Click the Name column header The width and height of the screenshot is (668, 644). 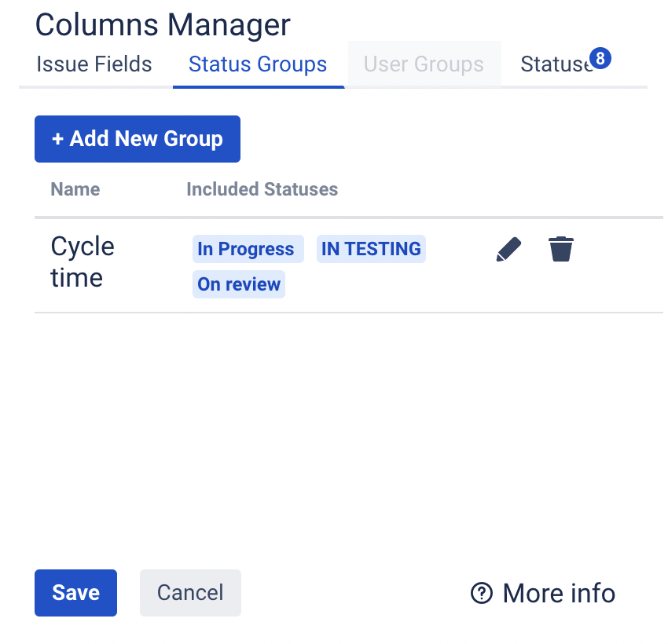pyautogui.click(x=75, y=189)
